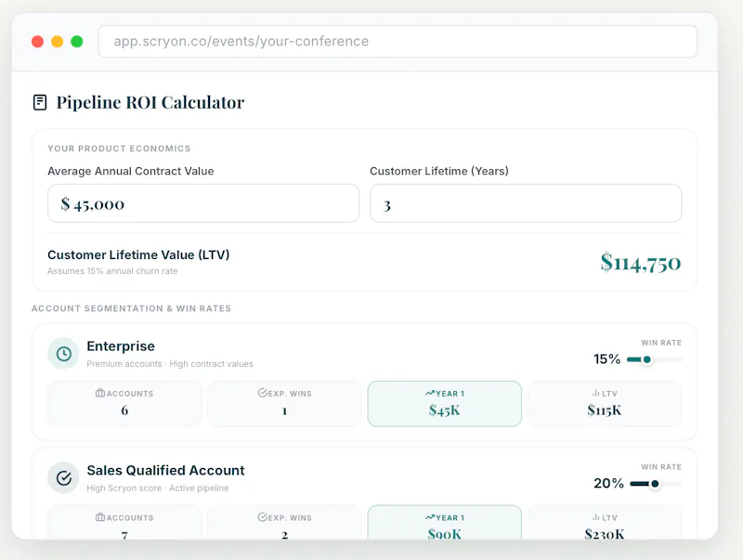Select the Sales Qualified YEAR 1 $90K card
The image size is (743, 560).
coord(445,522)
